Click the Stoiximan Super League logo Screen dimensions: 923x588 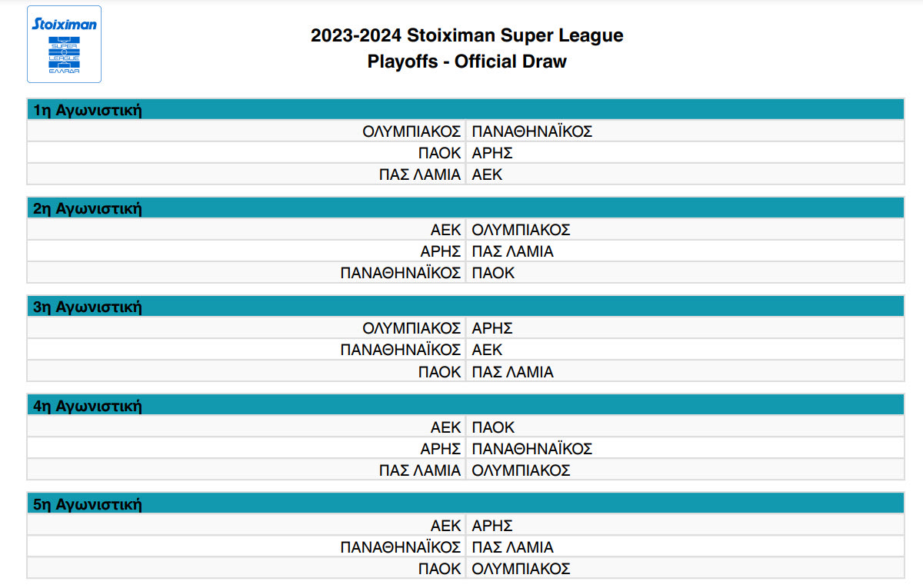point(64,45)
